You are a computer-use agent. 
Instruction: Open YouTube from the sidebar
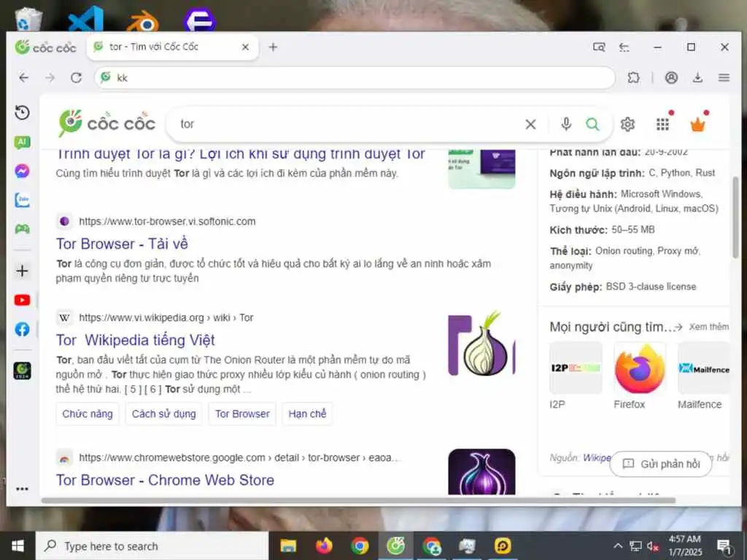22,300
